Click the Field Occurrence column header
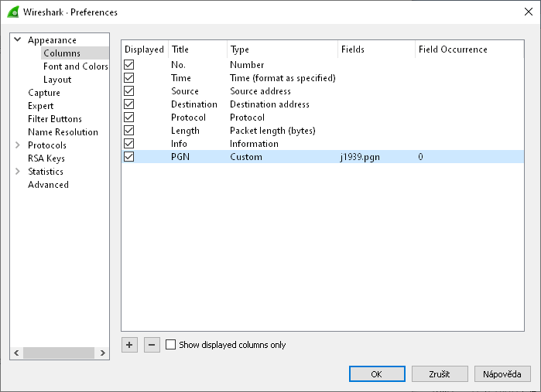 [470, 49]
